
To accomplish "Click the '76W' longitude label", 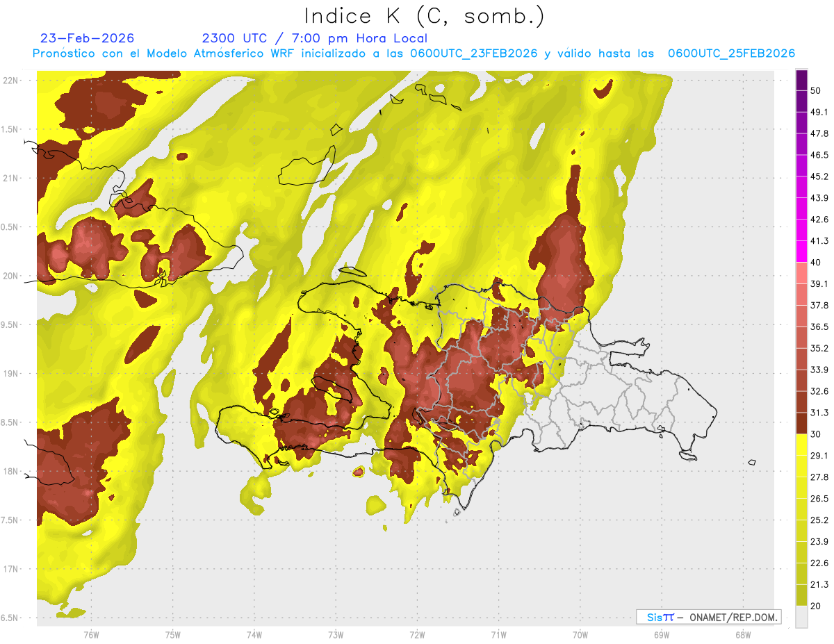I will tap(91, 635).
